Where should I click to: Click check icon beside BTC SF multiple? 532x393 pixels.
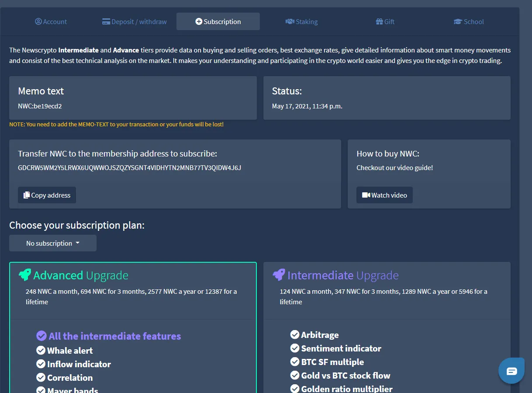click(x=295, y=362)
